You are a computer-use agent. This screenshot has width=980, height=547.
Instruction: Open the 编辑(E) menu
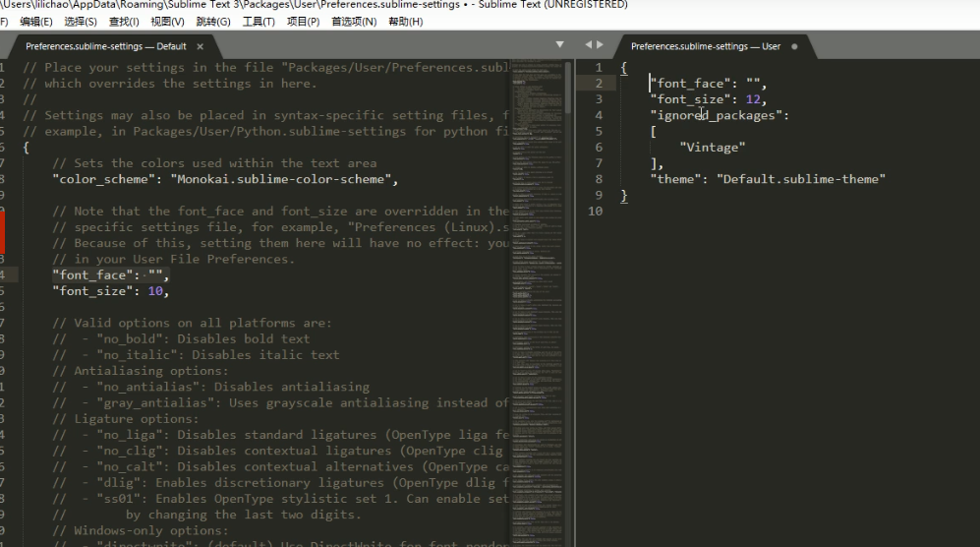(36, 22)
